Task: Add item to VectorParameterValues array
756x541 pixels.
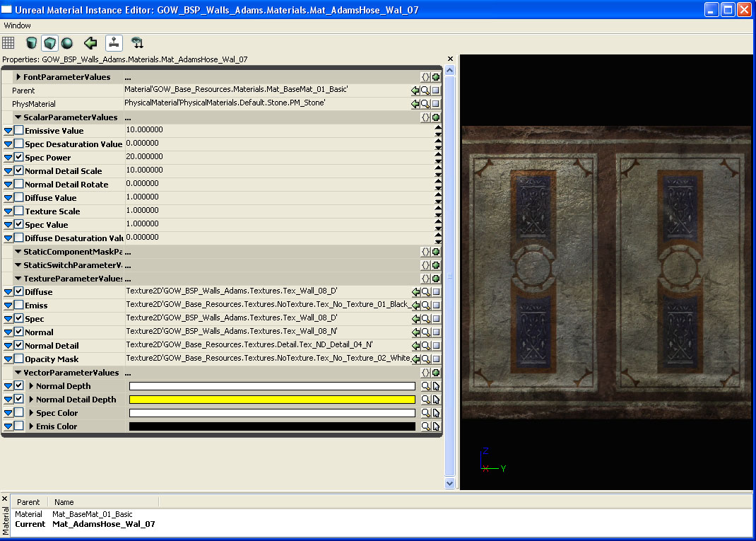Action: coord(436,373)
